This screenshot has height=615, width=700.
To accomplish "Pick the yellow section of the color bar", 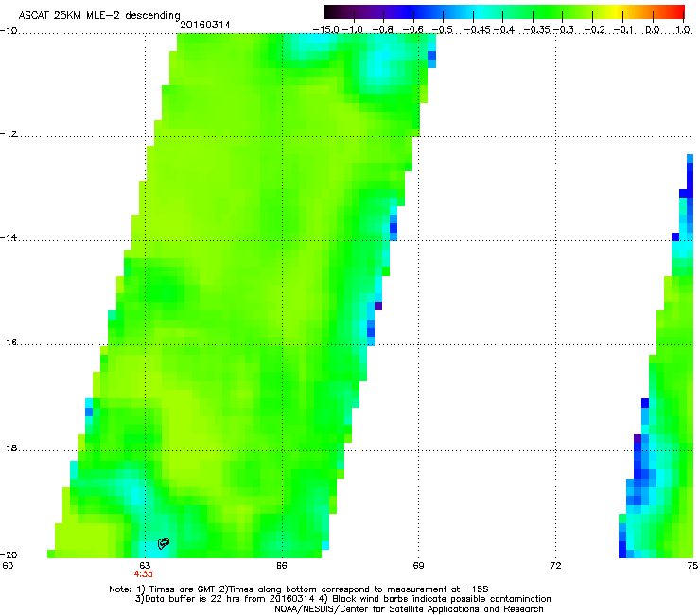I will pyautogui.click(x=616, y=12).
